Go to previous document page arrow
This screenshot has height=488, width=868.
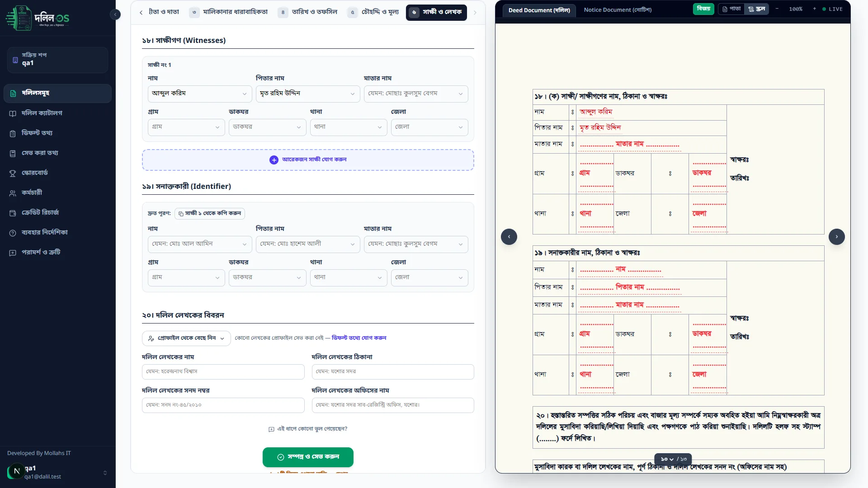pyautogui.click(x=509, y=237)
